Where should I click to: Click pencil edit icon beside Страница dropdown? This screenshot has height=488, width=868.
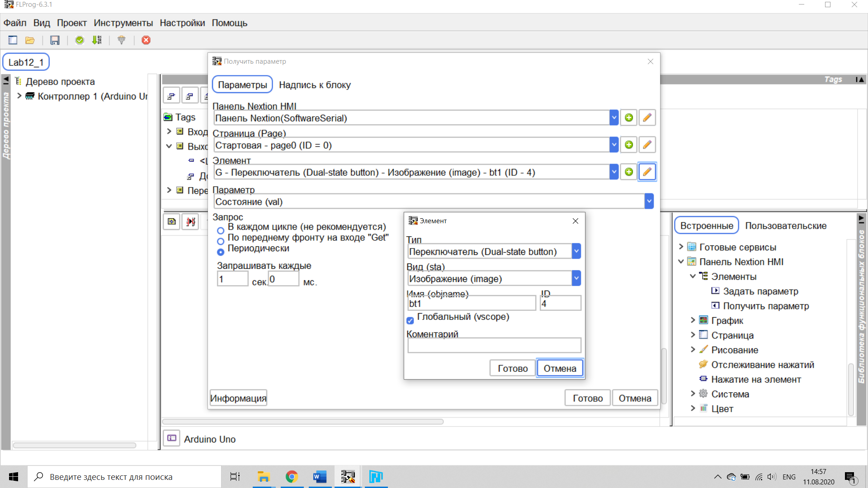pos(647,145)
